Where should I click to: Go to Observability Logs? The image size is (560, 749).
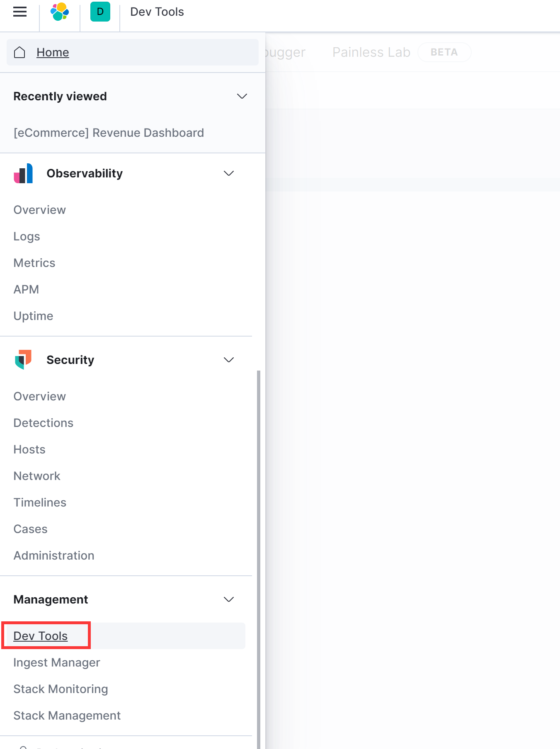click(27, 236)
